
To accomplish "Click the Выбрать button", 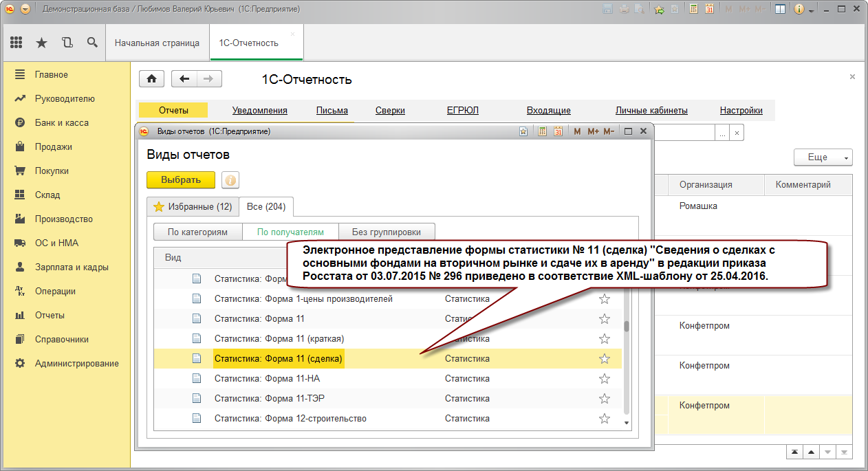I will [x=181, y=180].
